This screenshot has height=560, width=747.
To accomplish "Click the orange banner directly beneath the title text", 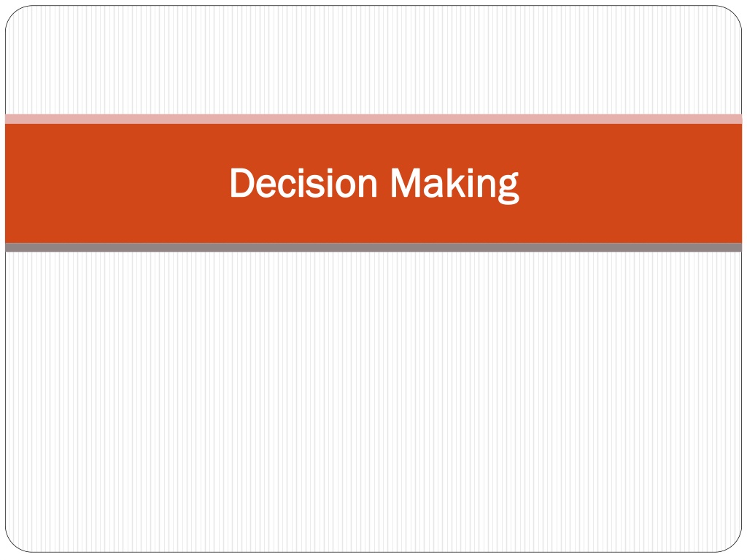I will [374, 224].
